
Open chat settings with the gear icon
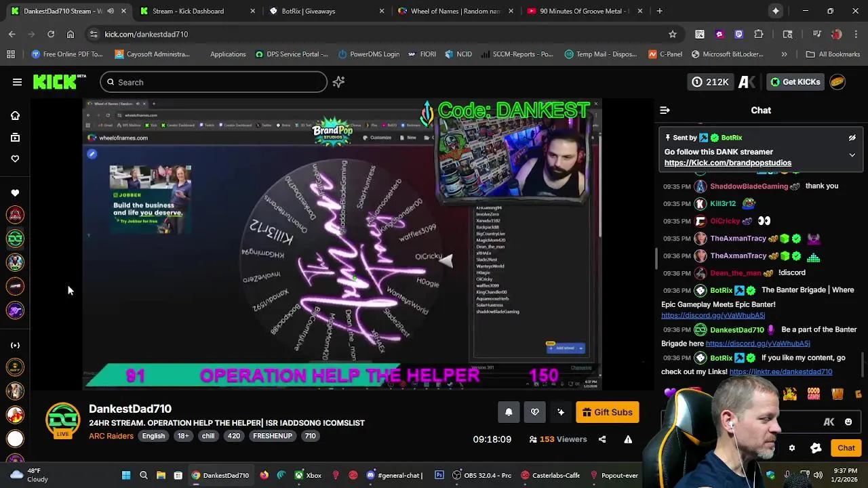(791, 448)
